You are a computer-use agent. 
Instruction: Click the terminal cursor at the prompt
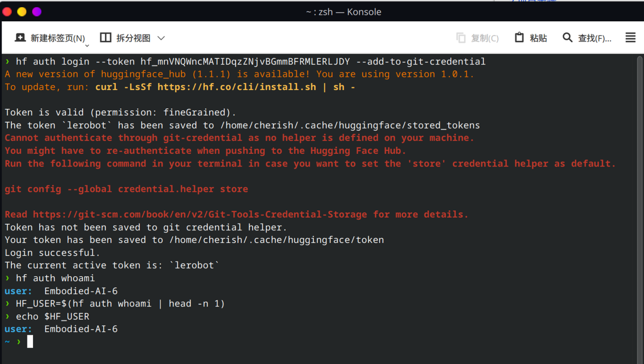click(x=30, y=342)
